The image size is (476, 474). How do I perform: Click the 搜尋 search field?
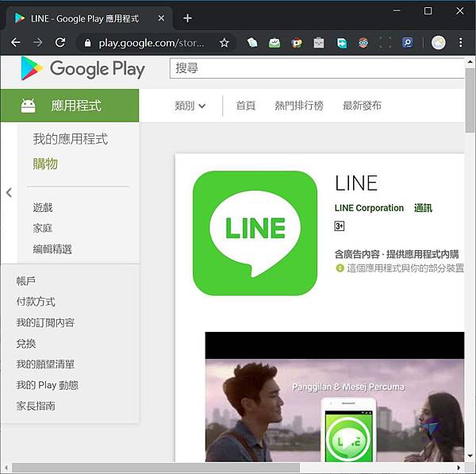(317, 68)
